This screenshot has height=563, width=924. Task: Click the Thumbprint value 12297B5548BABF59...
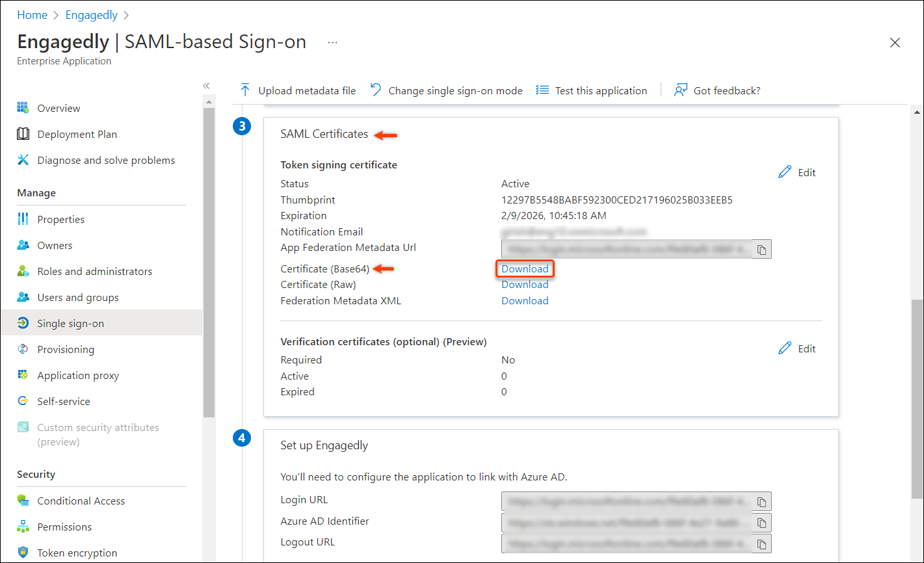click(617, 200)
